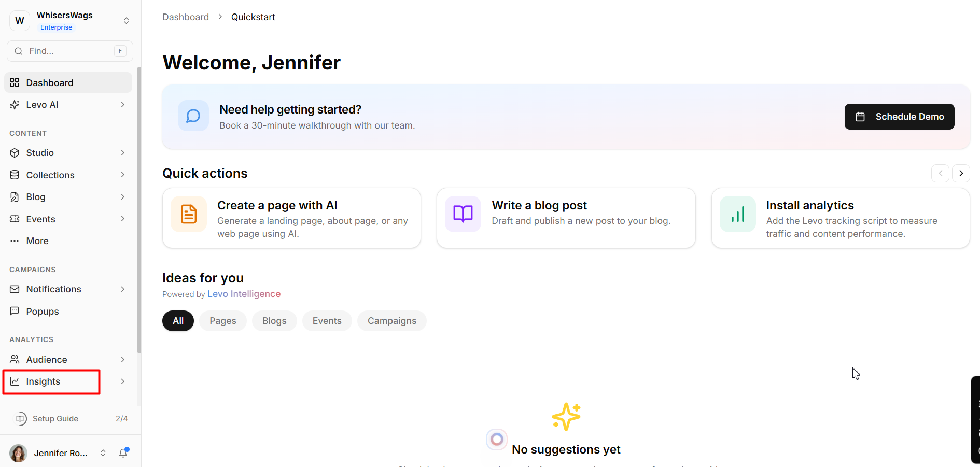Click the notification bell icon
The width and height of the screenshot is (980, 467).
(x=123, y=453)
